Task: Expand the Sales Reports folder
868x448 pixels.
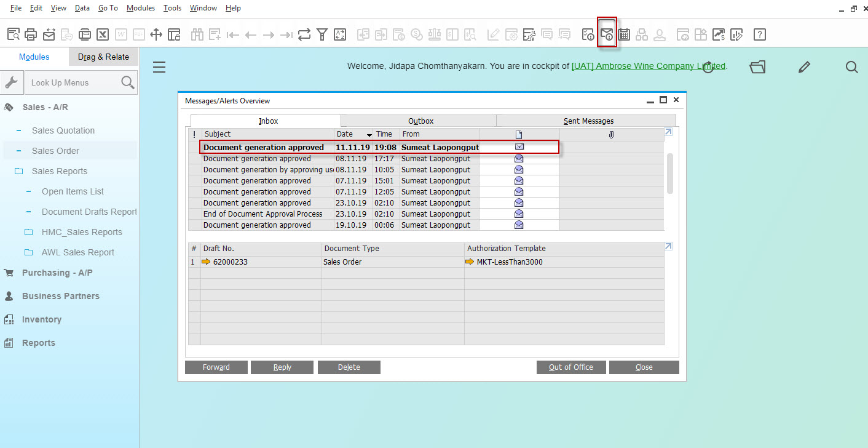Action: point(19,171)
